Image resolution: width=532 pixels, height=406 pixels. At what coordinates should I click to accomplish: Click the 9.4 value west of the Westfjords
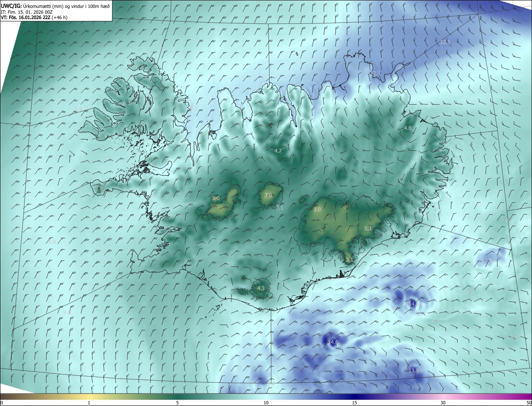[x=78, y=109]
